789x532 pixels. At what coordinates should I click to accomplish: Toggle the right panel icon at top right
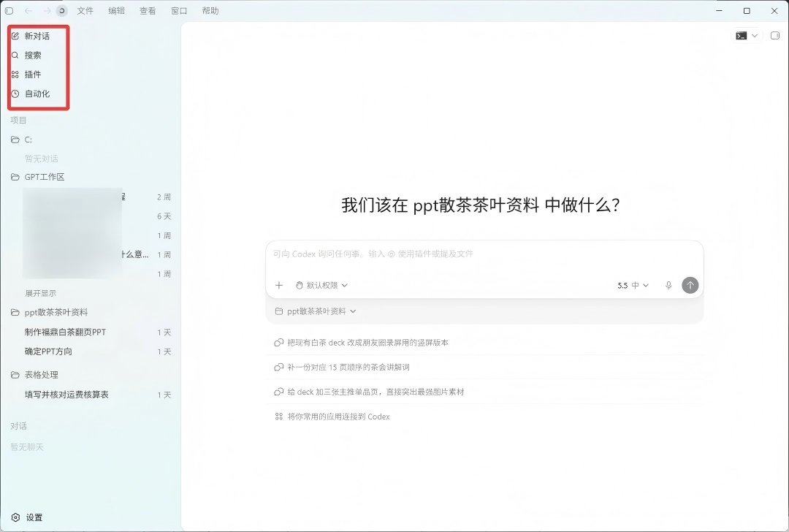pyautogui.click(x=775, y=35)
